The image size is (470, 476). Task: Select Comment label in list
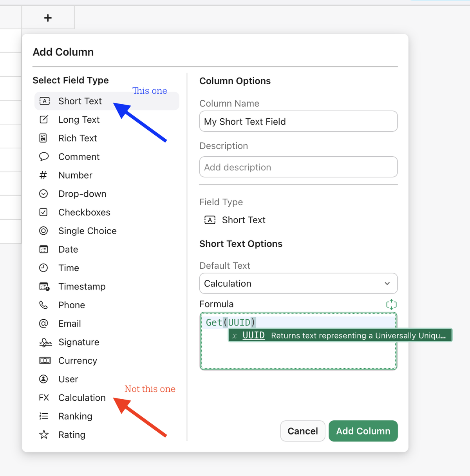pos(79,157)
